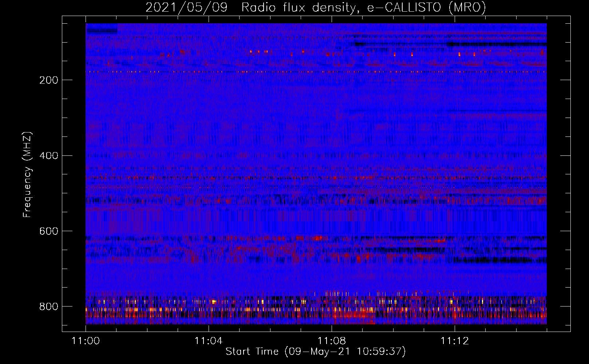Click the 200 frequency tick label

tap(49, 80)
